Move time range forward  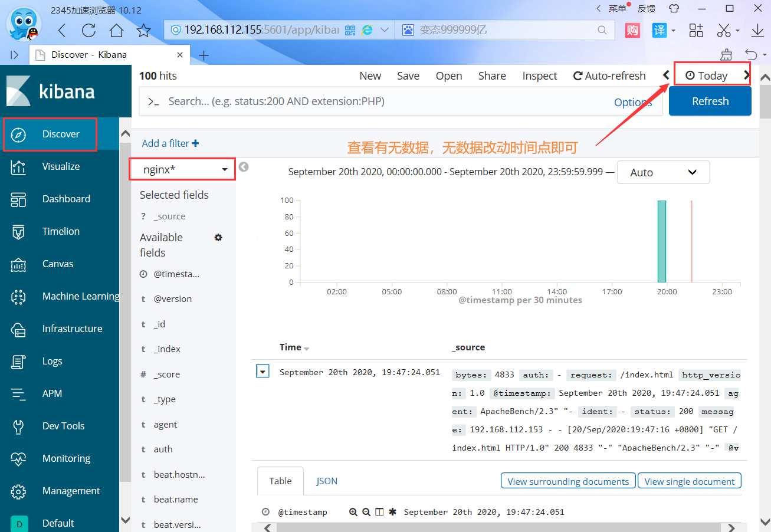(747, 75)
